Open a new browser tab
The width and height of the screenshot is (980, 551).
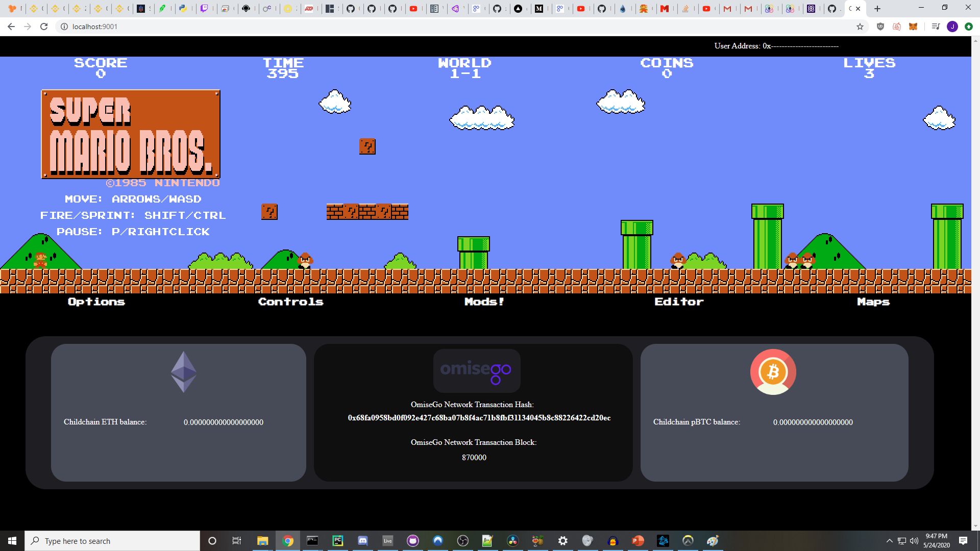(x=877, y=9)
